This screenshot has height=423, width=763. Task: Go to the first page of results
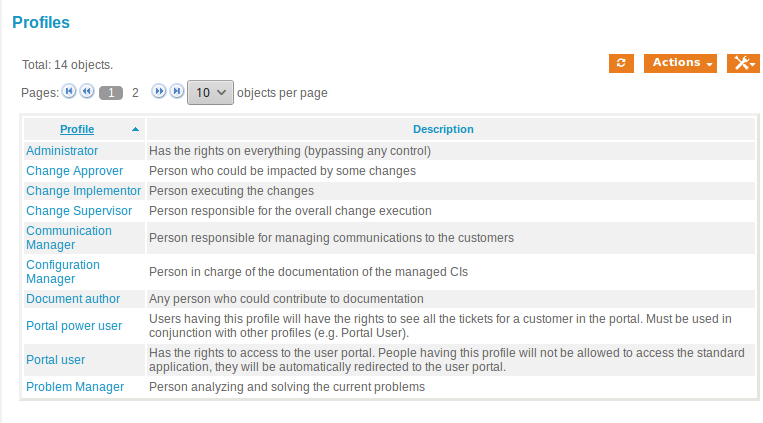point(69,92)
